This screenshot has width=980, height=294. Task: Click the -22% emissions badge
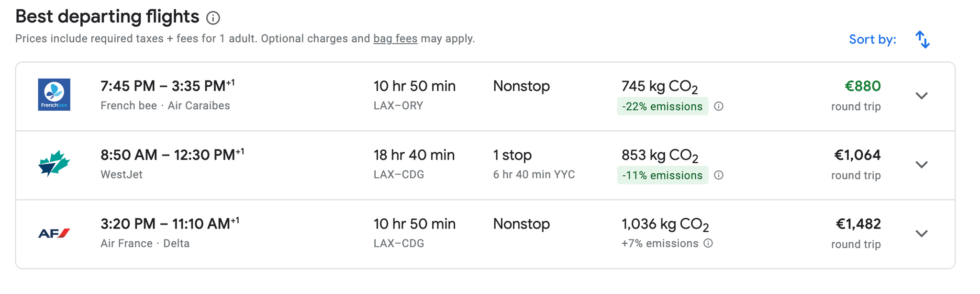[x=662, y=106]
